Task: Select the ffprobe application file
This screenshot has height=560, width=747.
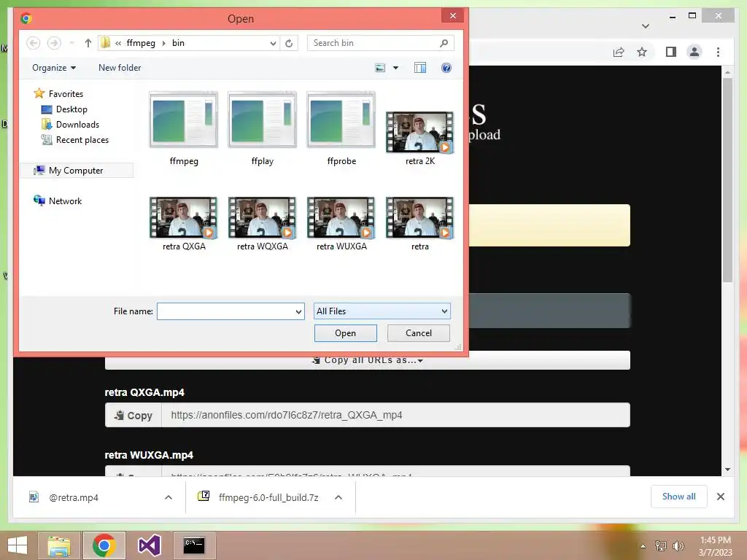Action: (x=341, y=128)
